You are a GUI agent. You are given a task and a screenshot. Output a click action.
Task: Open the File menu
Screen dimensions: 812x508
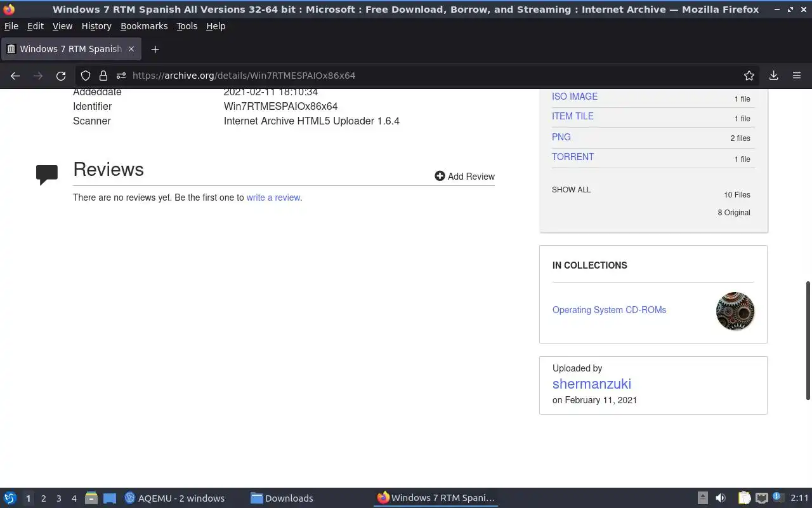(11, 26)
